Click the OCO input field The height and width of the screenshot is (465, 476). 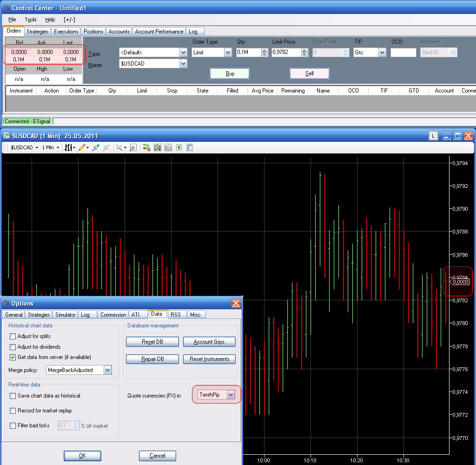pyautogui.click(x=403, y=53)
